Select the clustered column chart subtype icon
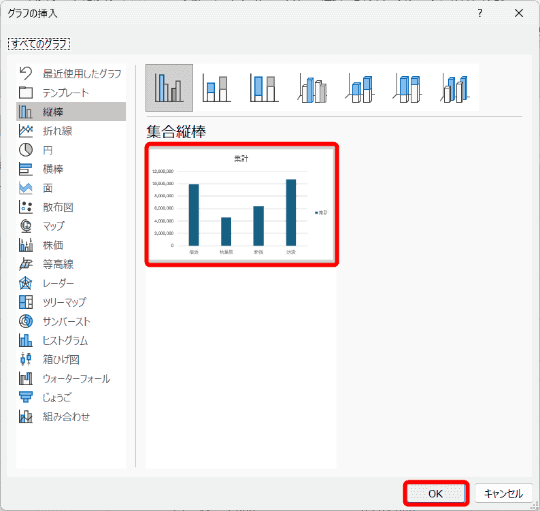Viewport: 540px width, 511px height. point(169,88)
